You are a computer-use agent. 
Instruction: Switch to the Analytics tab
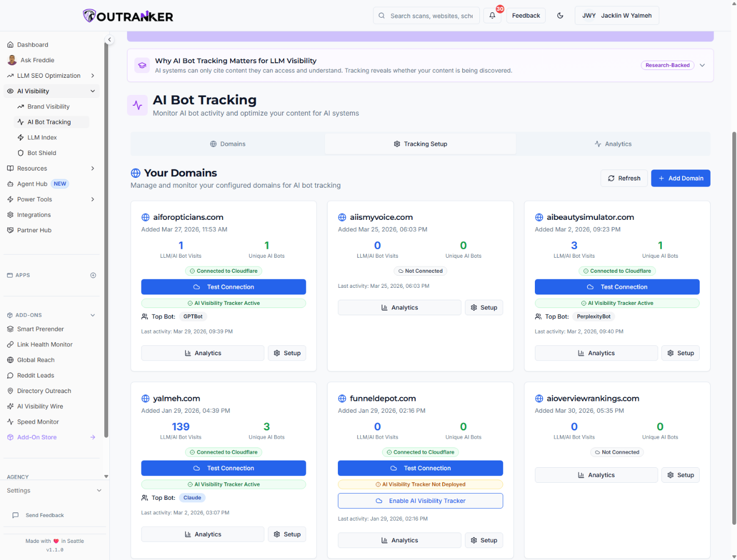(x=613, y=144)
